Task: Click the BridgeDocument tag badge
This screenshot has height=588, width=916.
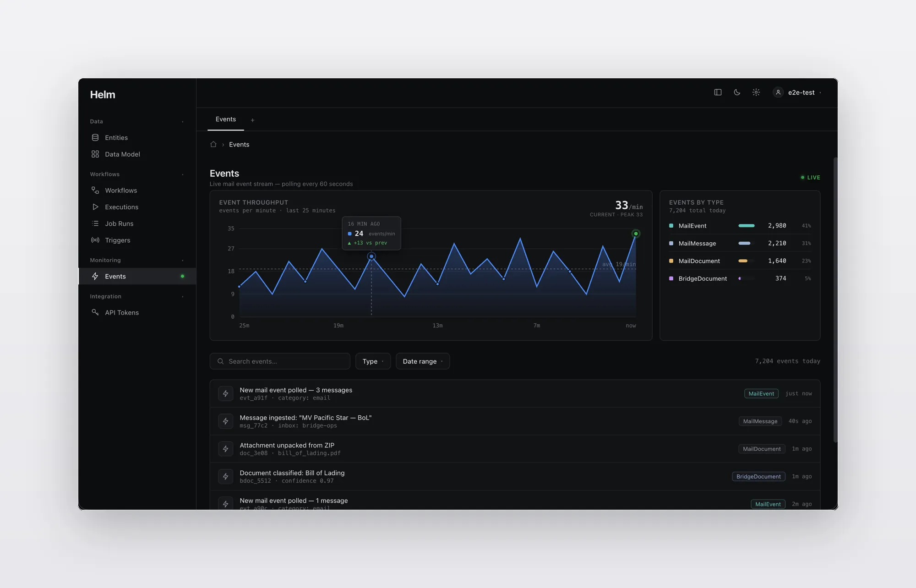Action: click(x=758, y=476)
